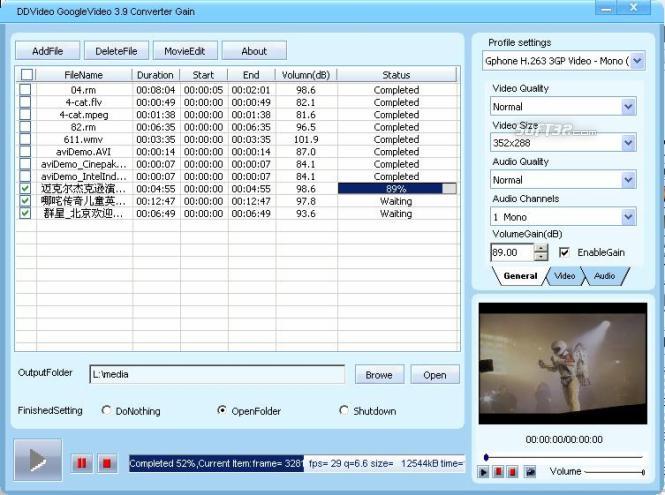The image size is (665, 495).
Task: Select the DoNothing finished setting
Action: [106, 410]
